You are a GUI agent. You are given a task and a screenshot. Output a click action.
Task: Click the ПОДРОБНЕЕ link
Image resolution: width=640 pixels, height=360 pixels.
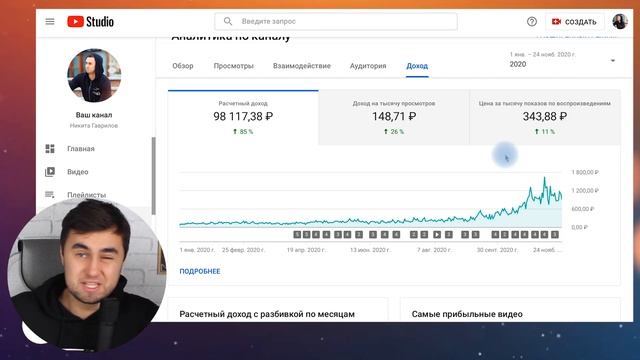[200, 271]
